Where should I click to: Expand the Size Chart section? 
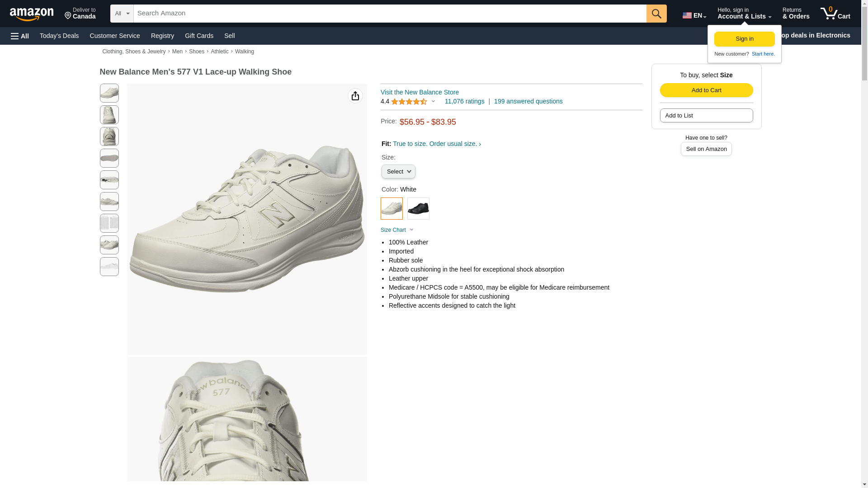pos(397,230)
